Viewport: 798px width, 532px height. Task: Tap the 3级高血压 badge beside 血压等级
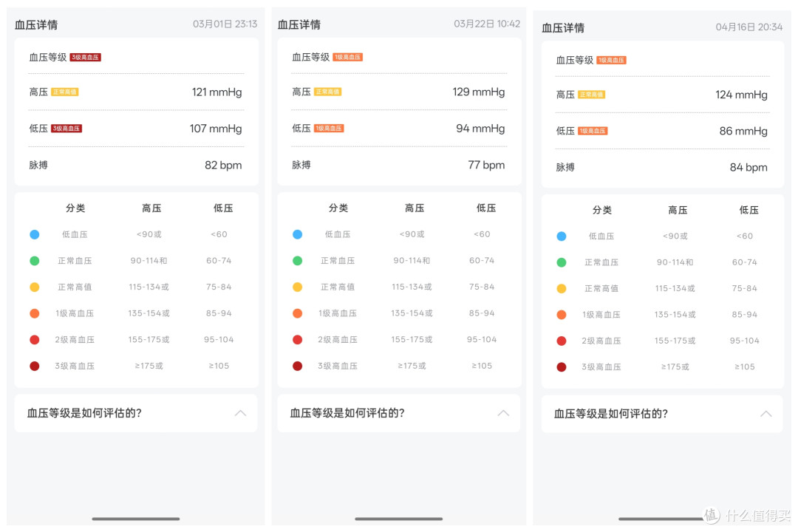pyautogui.click(x=85, y=58)
